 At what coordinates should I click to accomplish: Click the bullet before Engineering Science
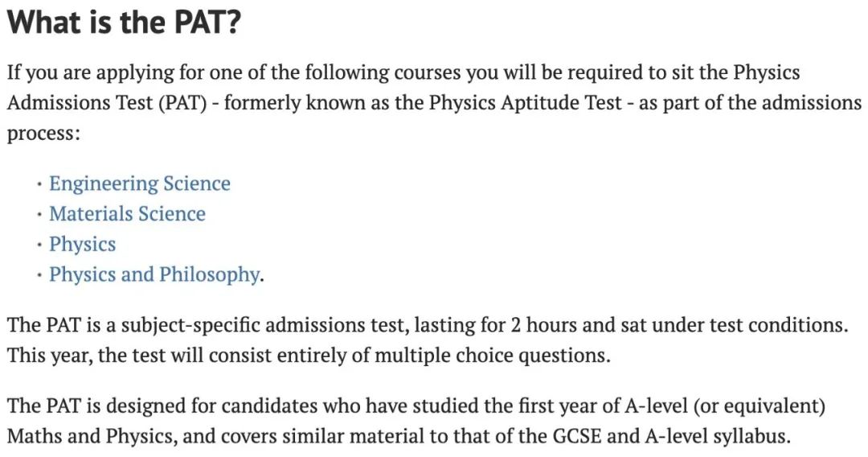pyautogui.click(x=39, y=185)
